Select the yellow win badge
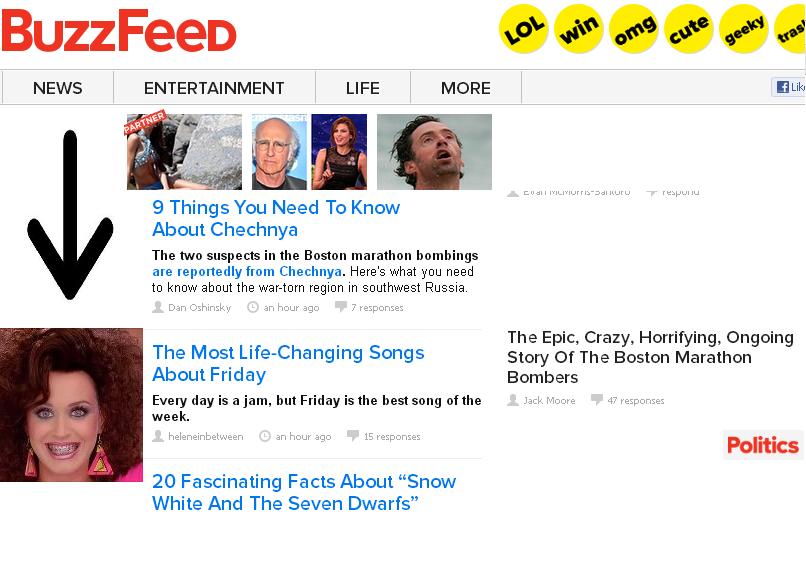Image resolution: width=806 pixels, height=563 pixels. point(579,29)
